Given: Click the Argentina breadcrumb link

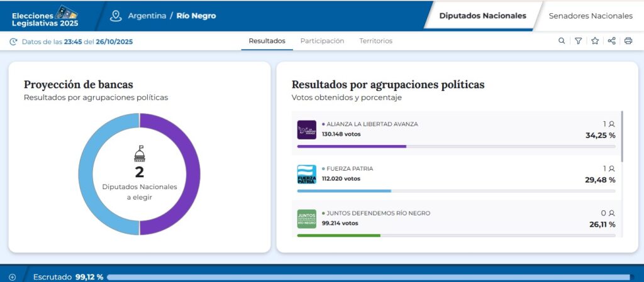Looking at the screenshot, I should pos(147,16).
